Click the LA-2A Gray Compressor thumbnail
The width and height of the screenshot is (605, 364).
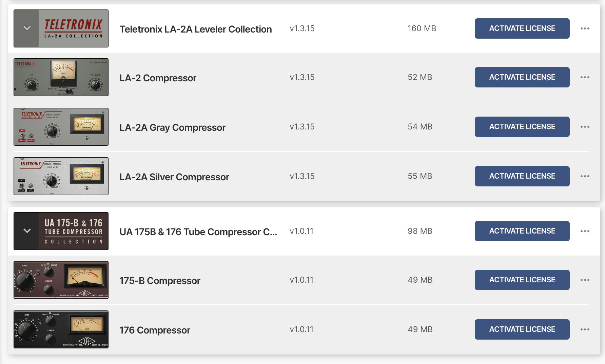(61, 127)
